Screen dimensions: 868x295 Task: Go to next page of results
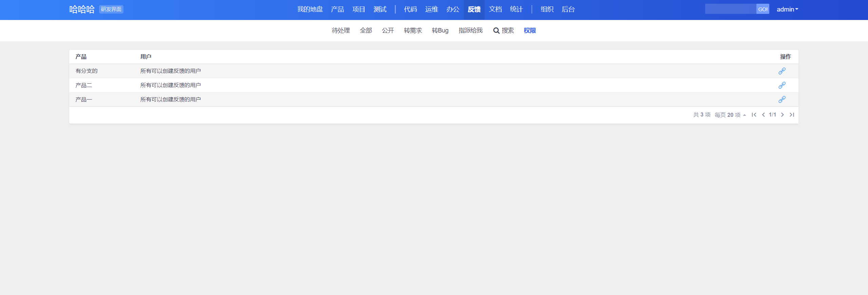tap(782, 115)
